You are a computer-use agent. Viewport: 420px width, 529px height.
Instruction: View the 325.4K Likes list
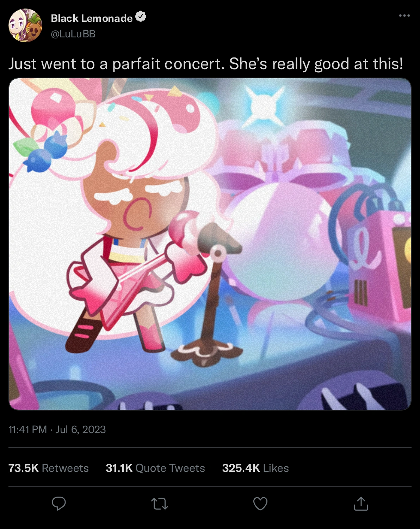coord(255,468)
